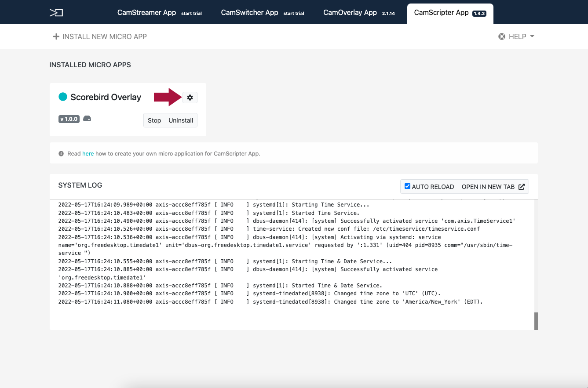The height and width of the screenshot is (388, 588).
Task: Click log line 'Changed time zone to UTC'
Action: pyautogui.click(x=249, y=294)
